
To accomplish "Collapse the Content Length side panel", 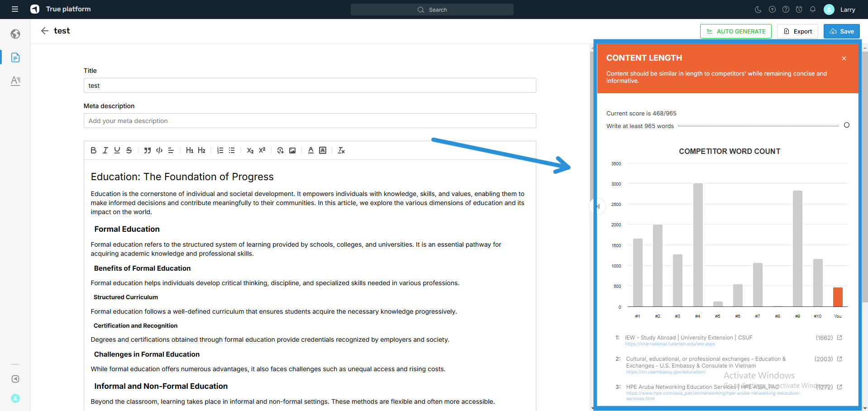I will click(x=597, y=206).
